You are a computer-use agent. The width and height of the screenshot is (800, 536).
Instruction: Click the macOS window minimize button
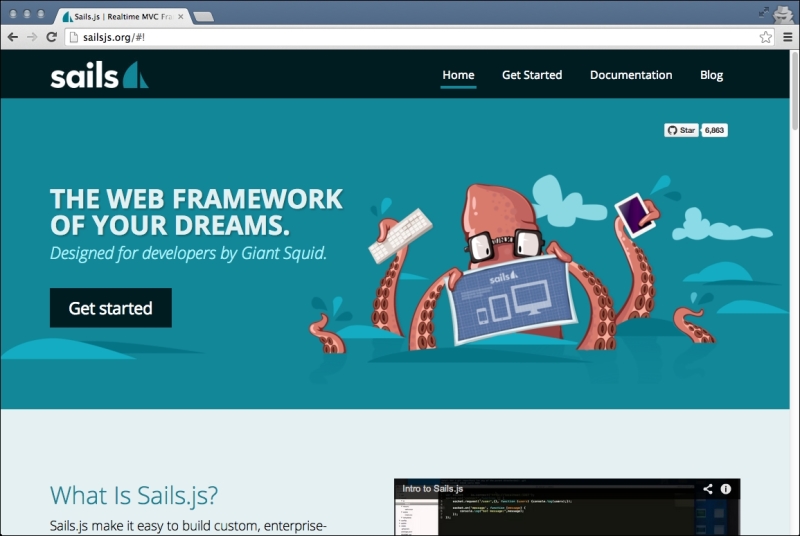[x=27, y=14]
